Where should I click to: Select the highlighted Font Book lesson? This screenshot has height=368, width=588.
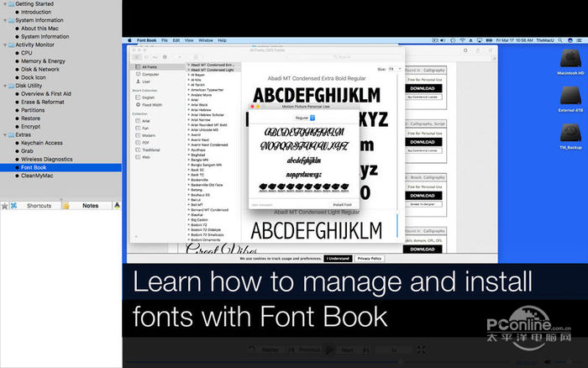point(60,168)
